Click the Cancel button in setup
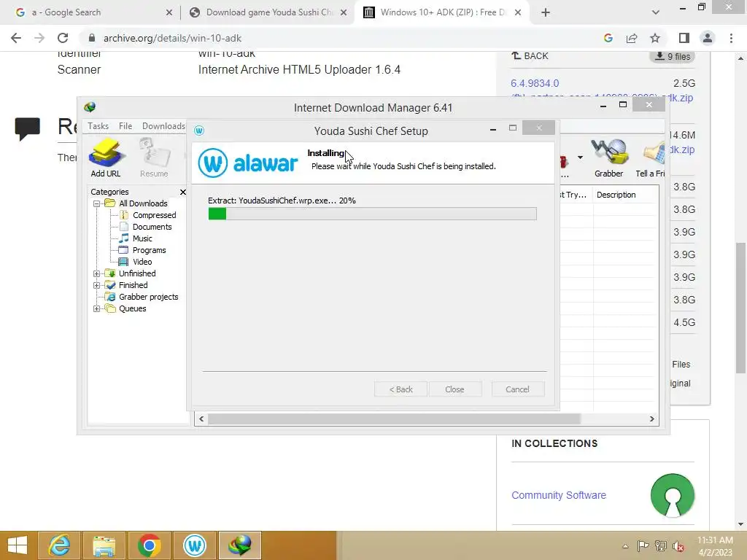 pyautogui.click(x=517, y=389)
